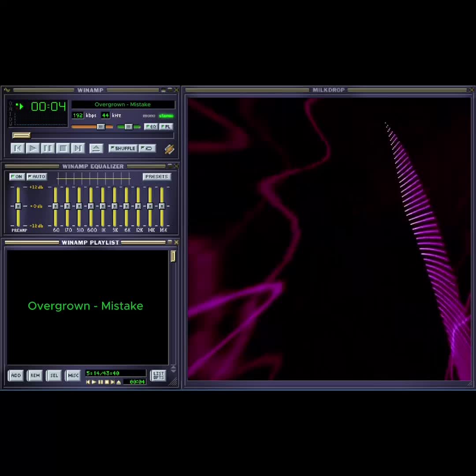Image resolution: width=476 pixels, height=476 pixels.
Task: Click the PREAMP slider in equalizer
Action: tap(18, 206)
